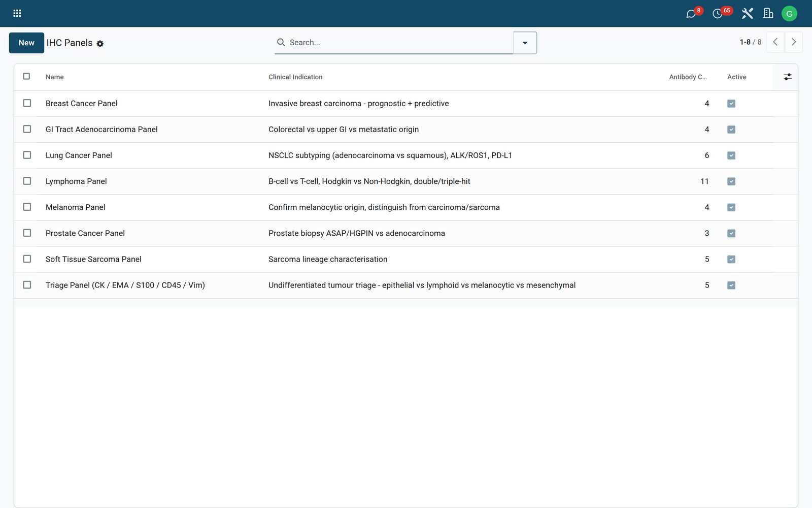Toggle Active checkbox for Triage Panel
The width and height of the screenshot is (812, 508).
point(731,285)
